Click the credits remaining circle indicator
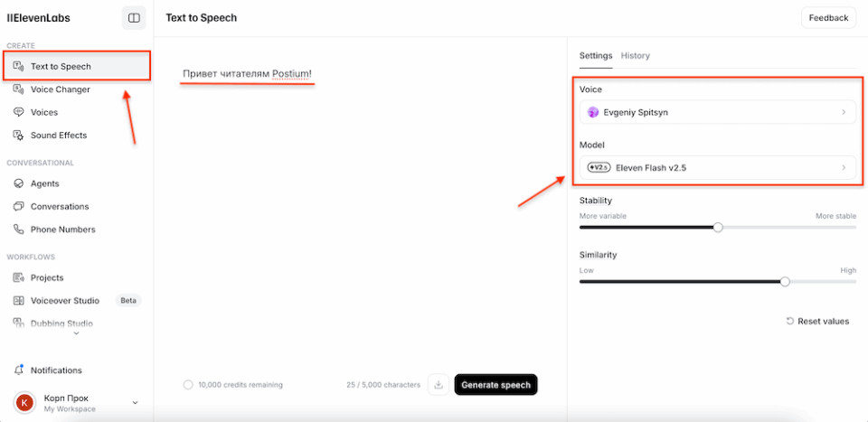 pos(188,384)
